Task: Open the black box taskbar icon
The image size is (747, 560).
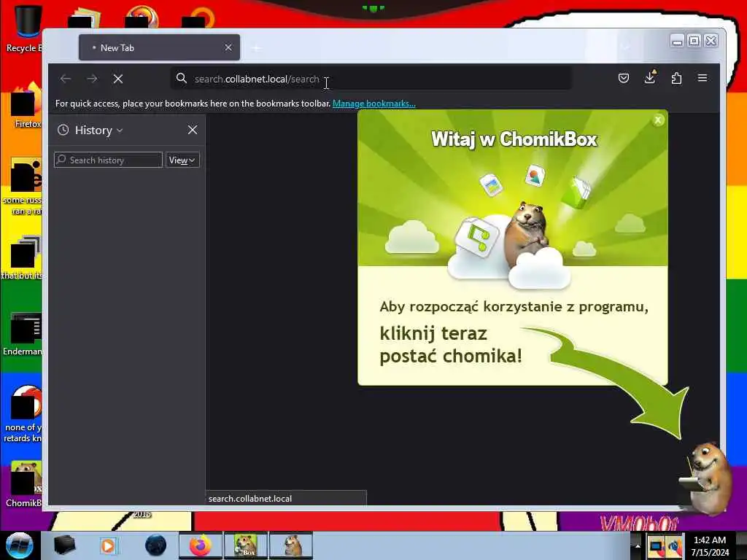Action: tap(64, 545)
